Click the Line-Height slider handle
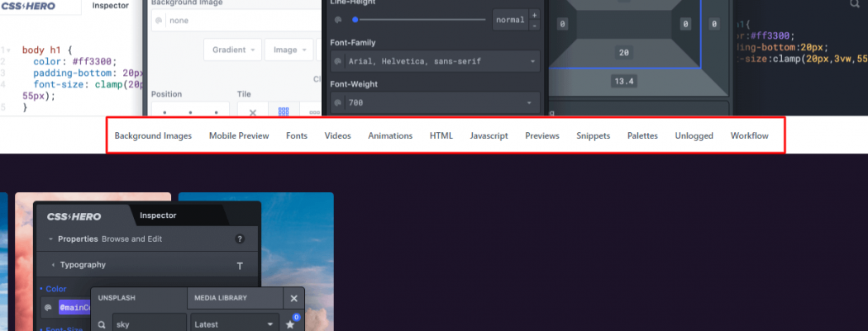Screen dimensions: 868x331 click(x=355, y=20)
